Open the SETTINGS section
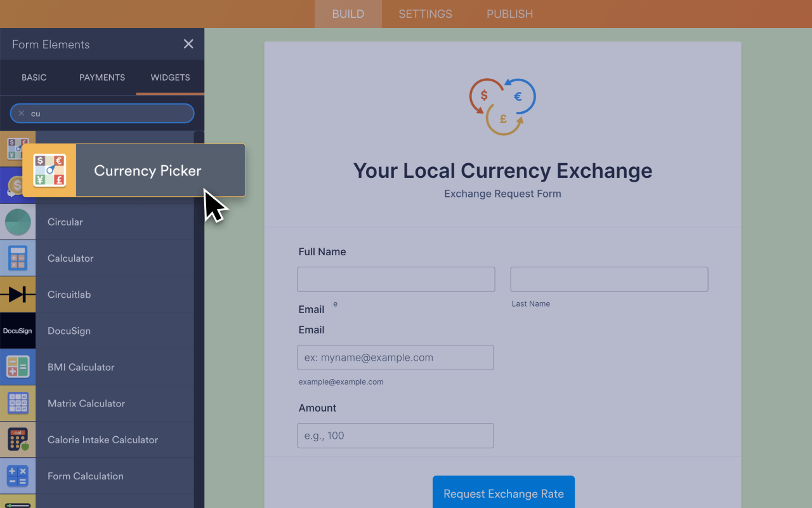Viewport: 812px width, 508px height. click(x=425, y=13)
